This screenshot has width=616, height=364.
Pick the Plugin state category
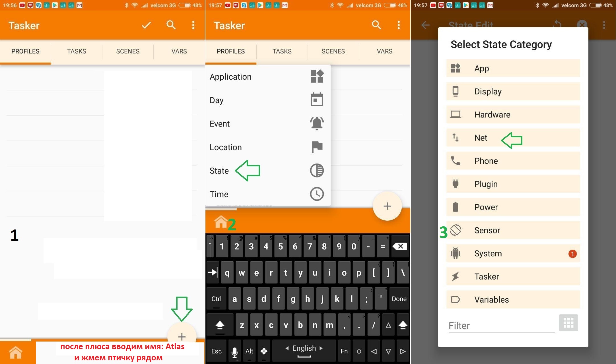pyautogui.click(x=513, y=184)
